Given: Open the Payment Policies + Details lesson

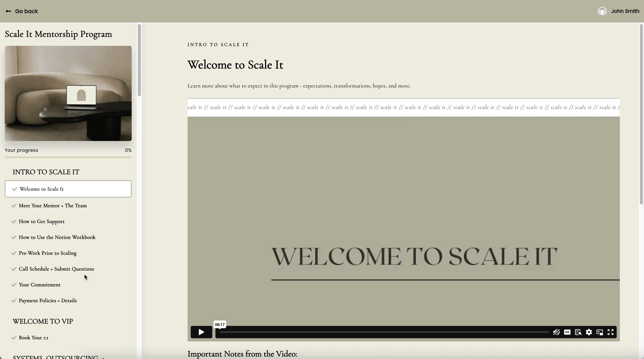Looking at the screenshot, I should pyautogui.click(x=48, y=301).
